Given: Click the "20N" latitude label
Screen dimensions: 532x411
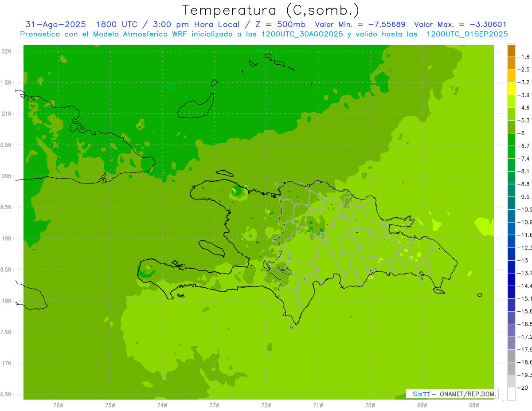Looking at the screenshot, I should point(7,176).
